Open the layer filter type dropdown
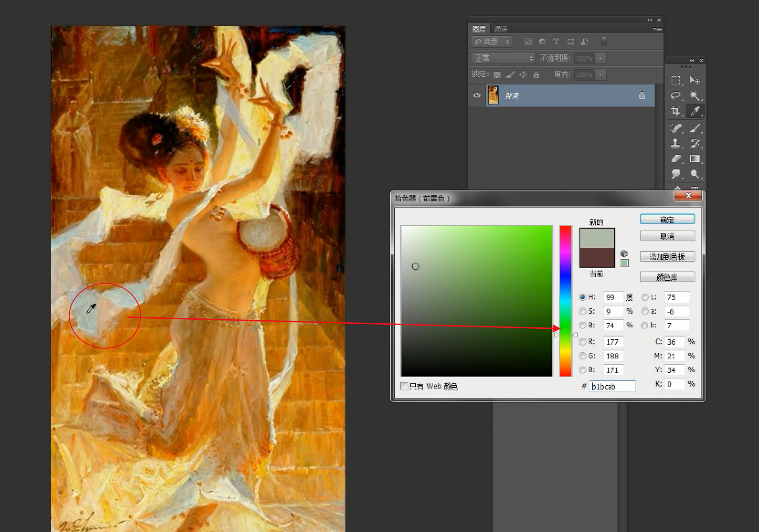This screenshot has height=532, width=759. 491,42
